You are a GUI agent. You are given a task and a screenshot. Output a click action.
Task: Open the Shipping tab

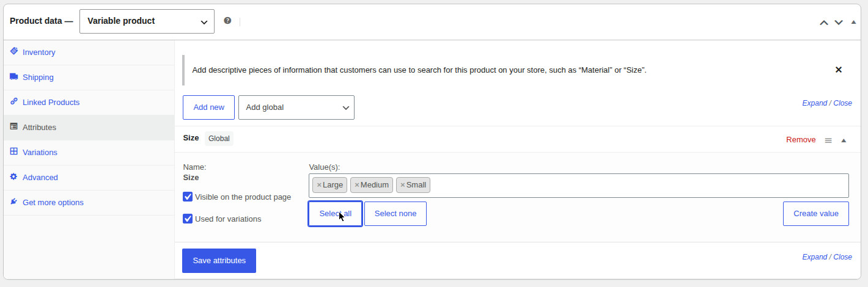(89, 78)
